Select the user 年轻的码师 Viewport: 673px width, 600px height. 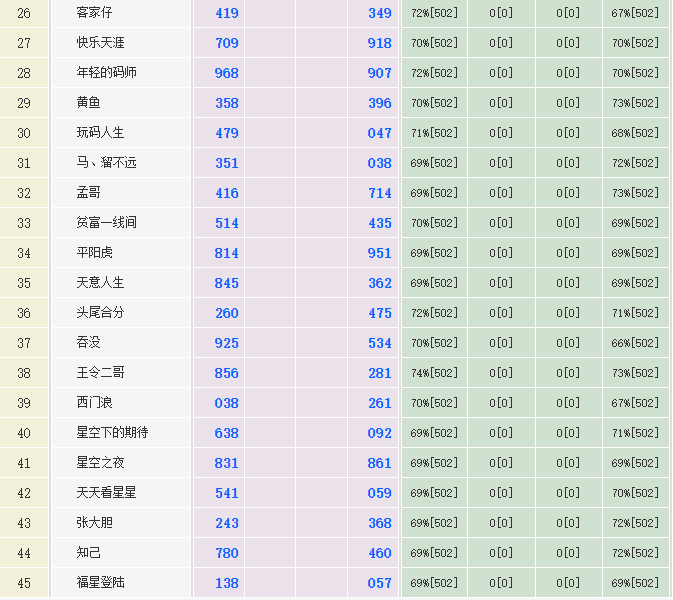pyautogui.click(x=107, y=73)
